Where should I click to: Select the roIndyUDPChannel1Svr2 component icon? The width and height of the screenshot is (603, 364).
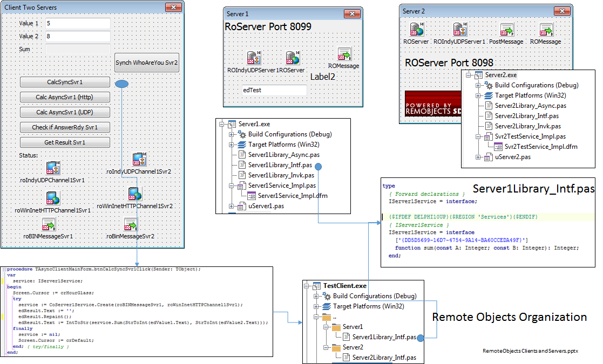pos(139,160)
